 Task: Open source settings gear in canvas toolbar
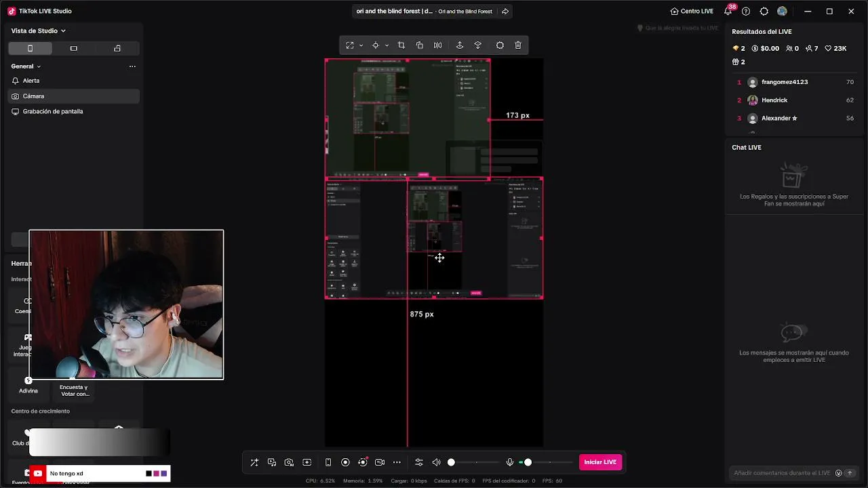point(500,45)
